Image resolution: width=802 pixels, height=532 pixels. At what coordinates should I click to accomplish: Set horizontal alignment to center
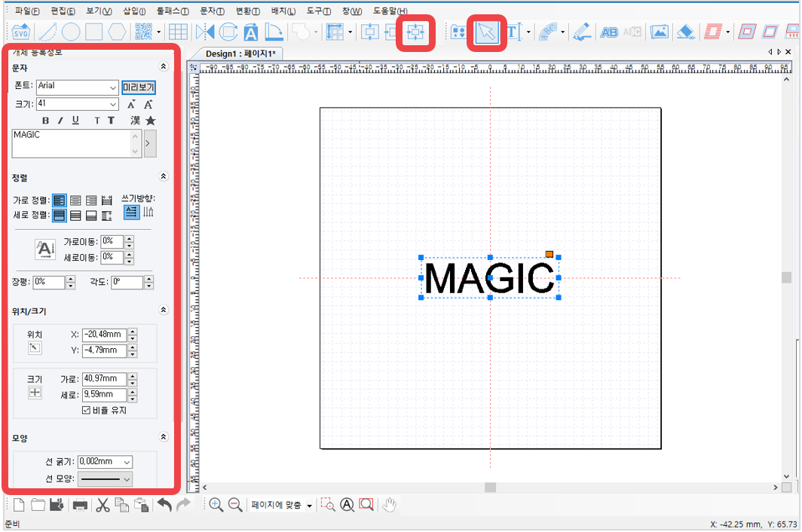point(75,200)
